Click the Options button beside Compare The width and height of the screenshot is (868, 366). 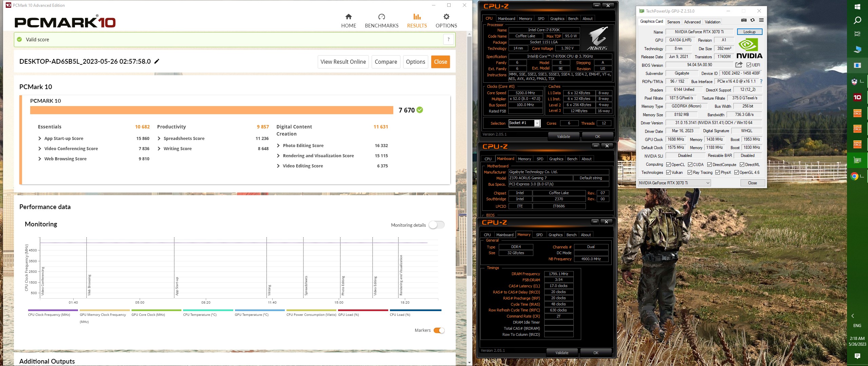pos(415,62)
